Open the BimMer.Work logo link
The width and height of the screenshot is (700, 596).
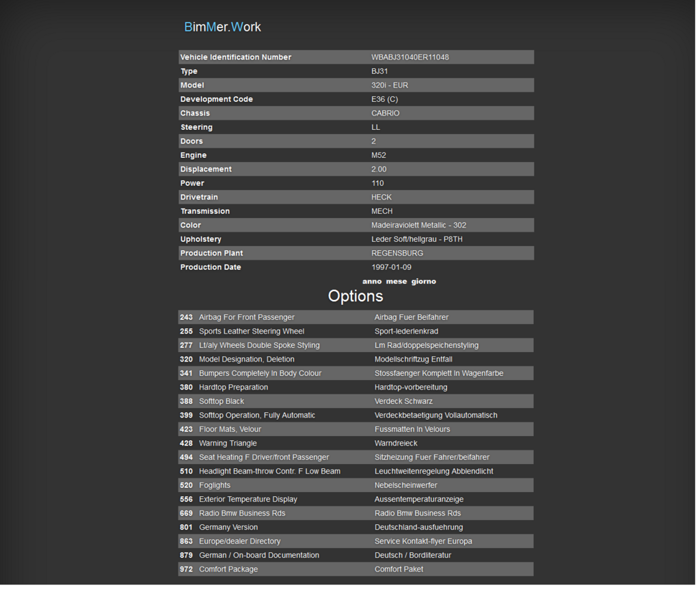(x=222, y=27)
